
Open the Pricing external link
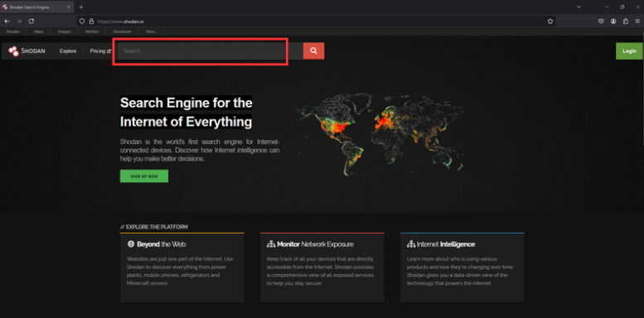point(100,51)
